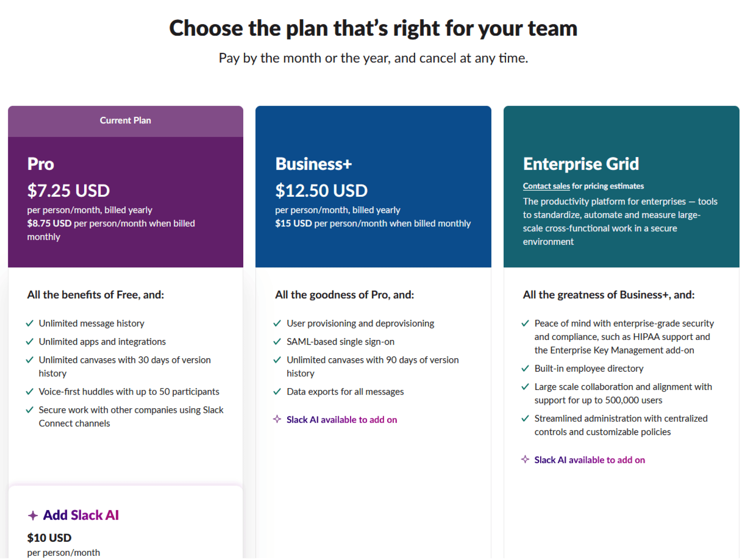
Task: Select the Business+ plan title
Action: [314, 164]
